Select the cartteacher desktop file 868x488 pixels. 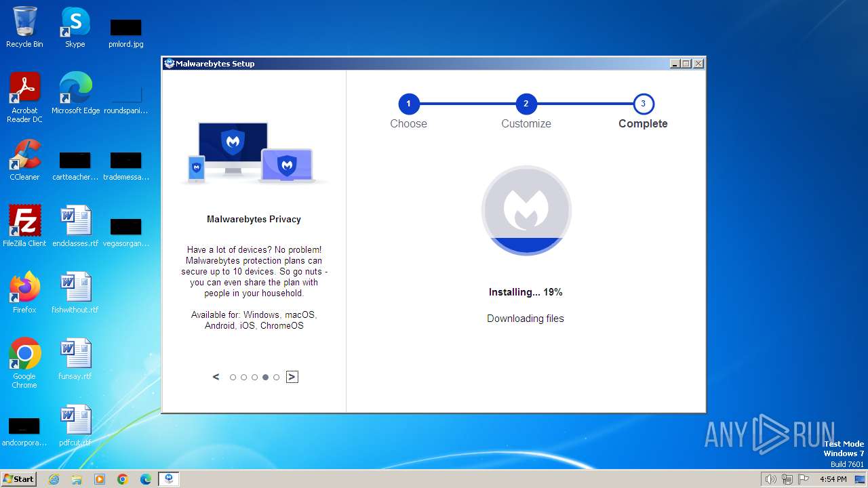(75, 166)
